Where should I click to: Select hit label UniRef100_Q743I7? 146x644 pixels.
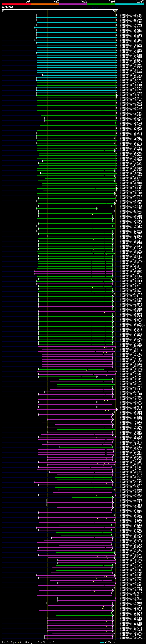pyautogui.click(x=131, y=296)
